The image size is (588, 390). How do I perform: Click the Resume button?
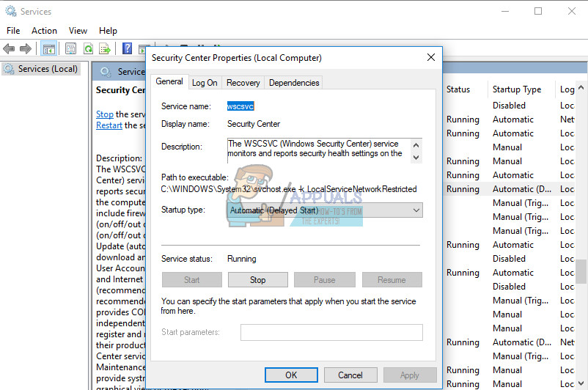coord(392,280)
